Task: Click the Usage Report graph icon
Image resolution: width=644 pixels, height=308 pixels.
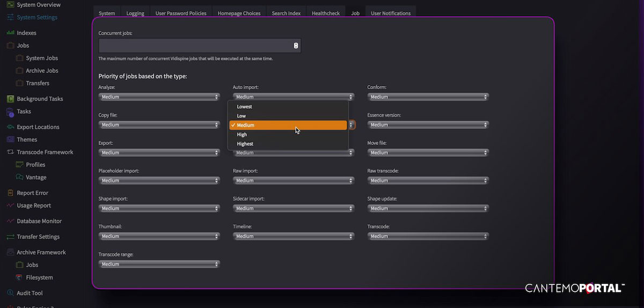Action: tap(10, 206)
